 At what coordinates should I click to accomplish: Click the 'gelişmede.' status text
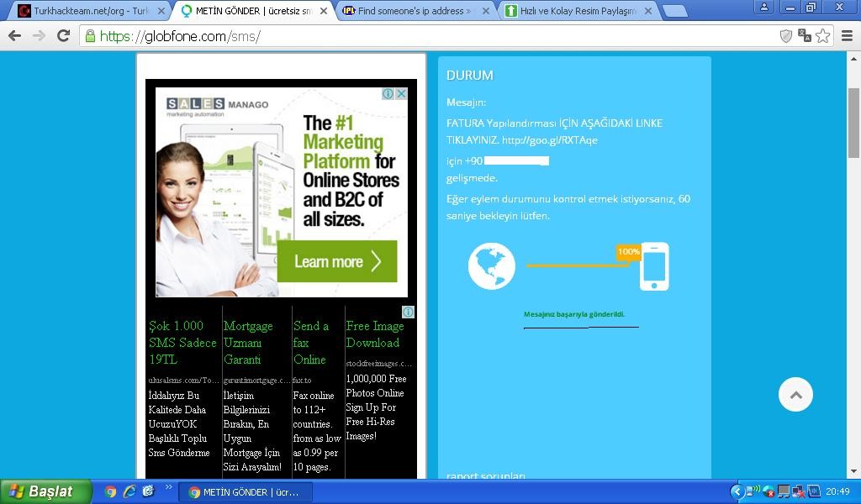coord(472,178)
